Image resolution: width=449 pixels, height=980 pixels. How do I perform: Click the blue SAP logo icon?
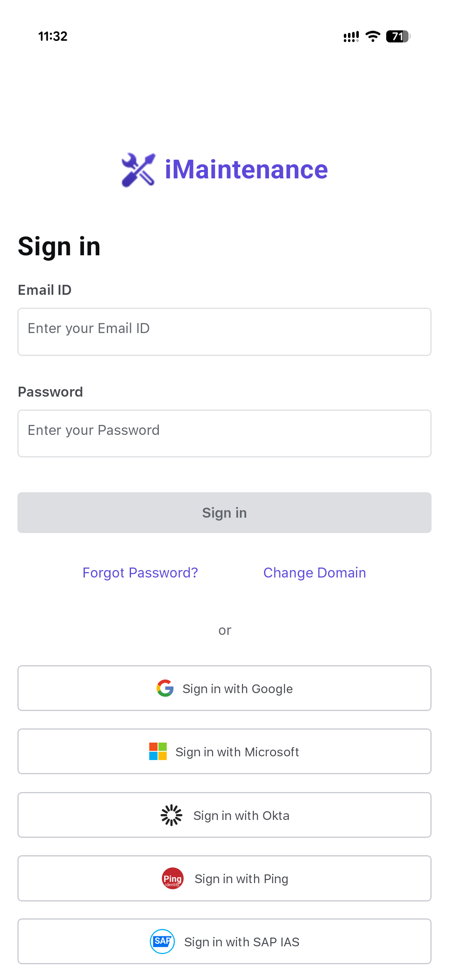(162, 941)
